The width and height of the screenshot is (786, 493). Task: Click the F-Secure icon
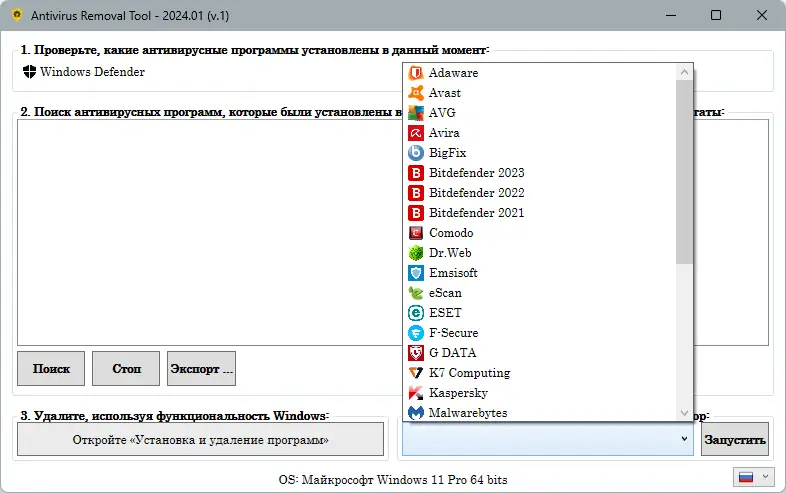pos(416,333)
